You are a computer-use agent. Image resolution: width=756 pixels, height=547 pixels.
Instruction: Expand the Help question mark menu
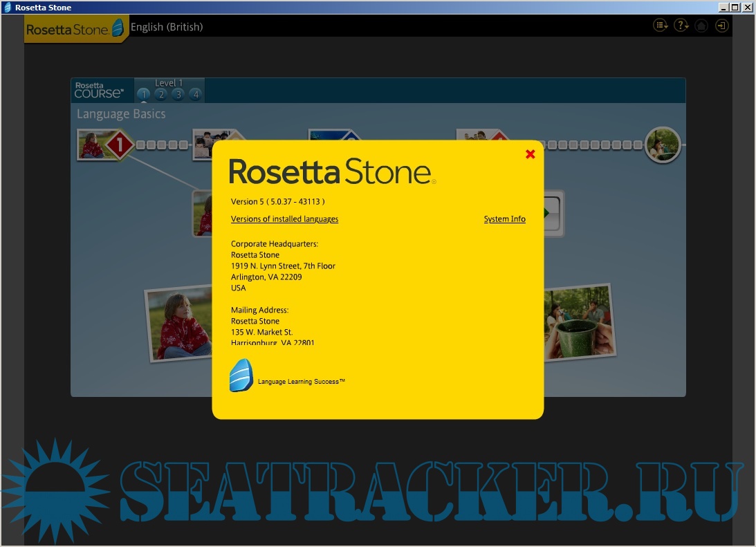point(681,26)
